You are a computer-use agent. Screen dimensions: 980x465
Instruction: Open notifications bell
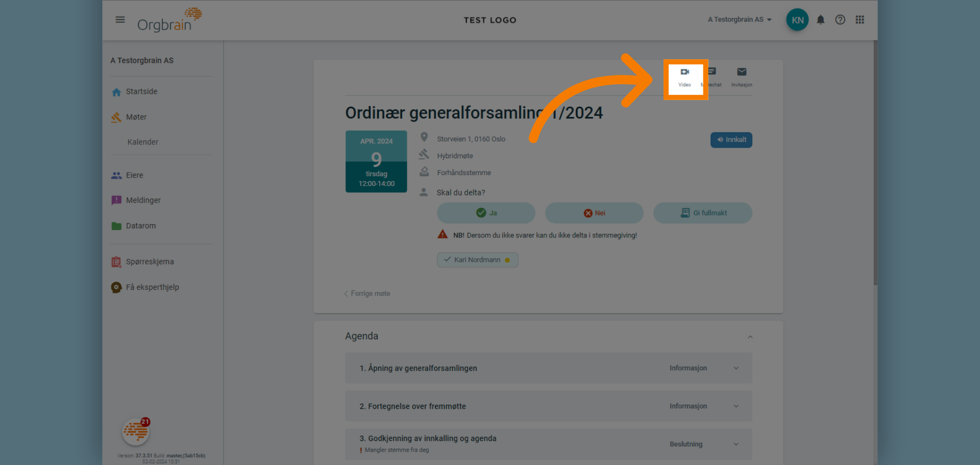point(821,20)
